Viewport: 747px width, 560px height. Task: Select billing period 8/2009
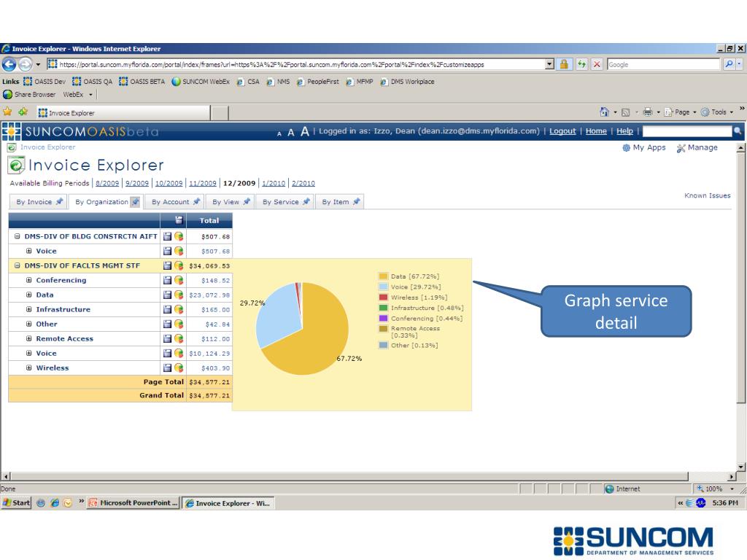[107, 183]
